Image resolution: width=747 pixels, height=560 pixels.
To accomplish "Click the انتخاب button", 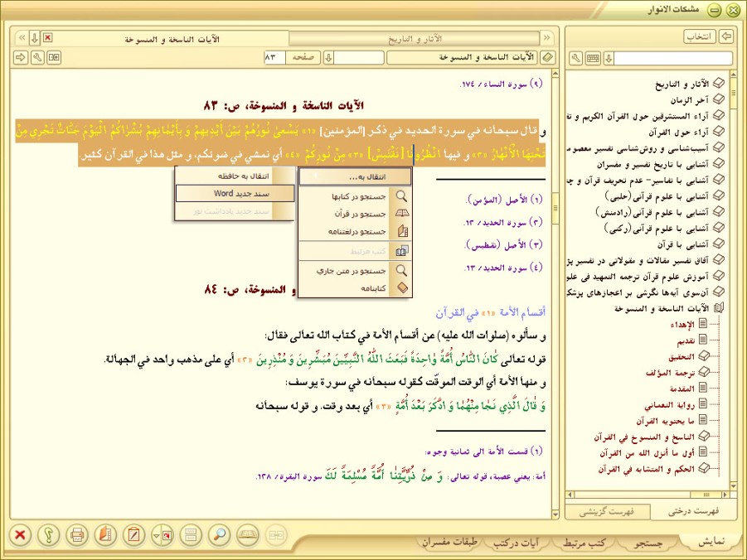I will 700,36.
